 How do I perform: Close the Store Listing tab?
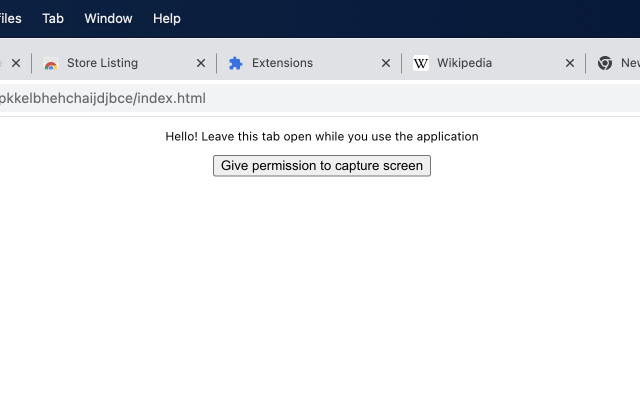click(200, 63)
